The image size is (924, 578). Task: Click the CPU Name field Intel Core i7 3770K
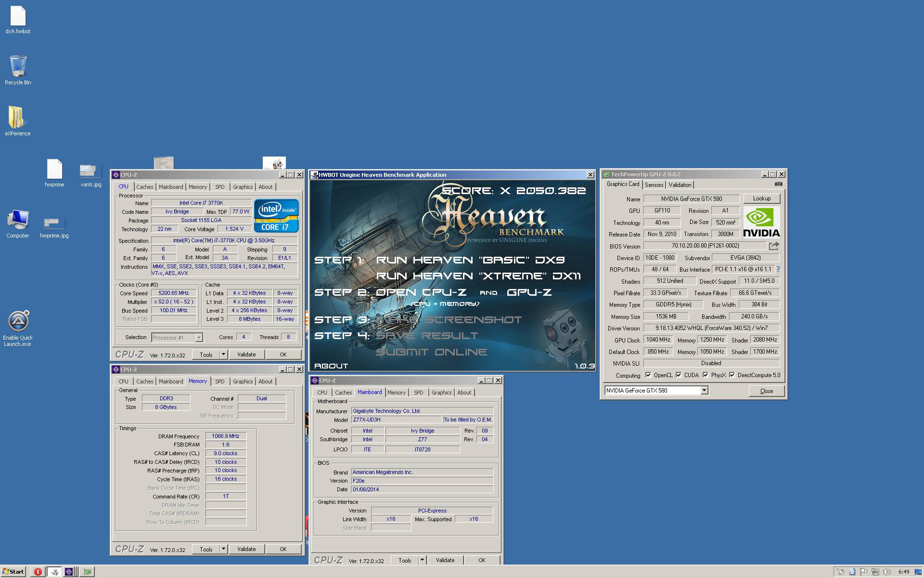click(201, 203)
